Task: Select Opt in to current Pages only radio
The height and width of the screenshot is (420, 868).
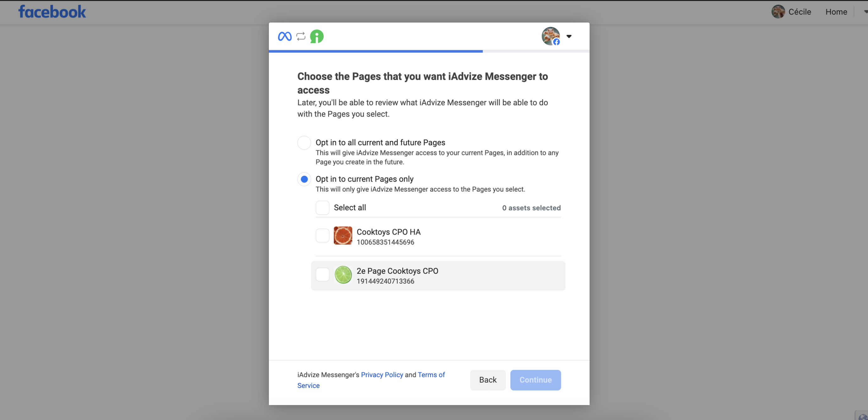Action: point(304,179)
